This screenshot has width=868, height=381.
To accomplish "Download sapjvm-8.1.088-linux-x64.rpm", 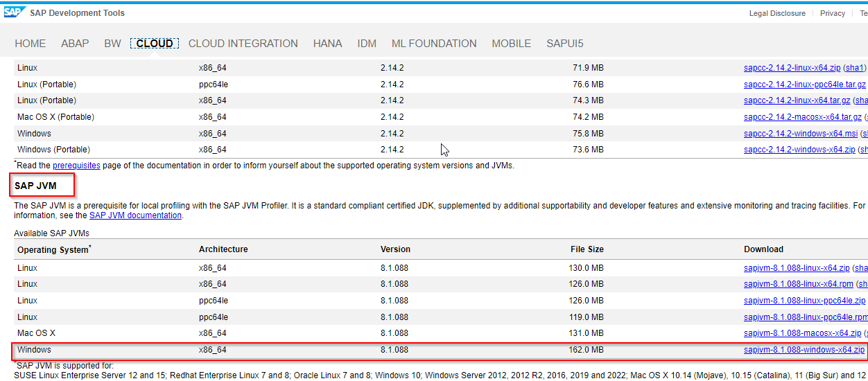I will 799,284.
